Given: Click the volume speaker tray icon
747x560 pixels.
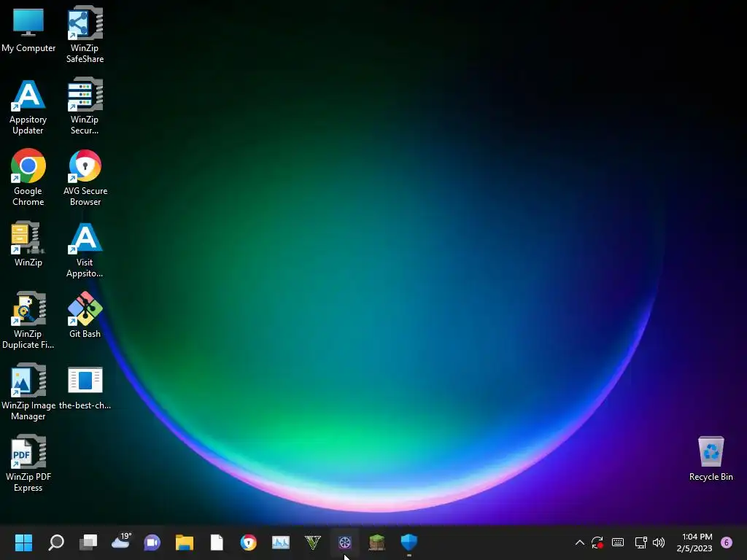Looking at the screenshot, I should (659, 542).
